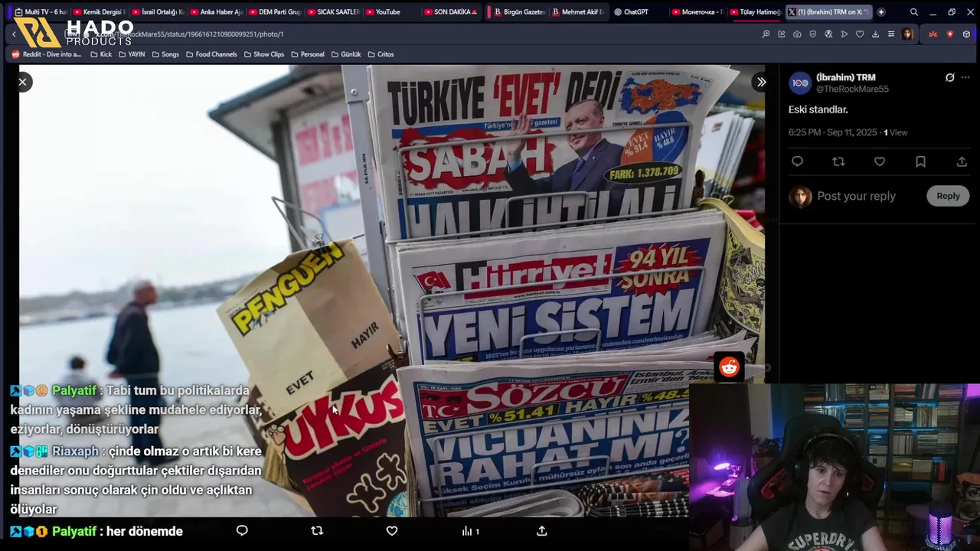Click the reply icon below the photo
The height and width of the screenshot is (551, 980).
point(242,530)
